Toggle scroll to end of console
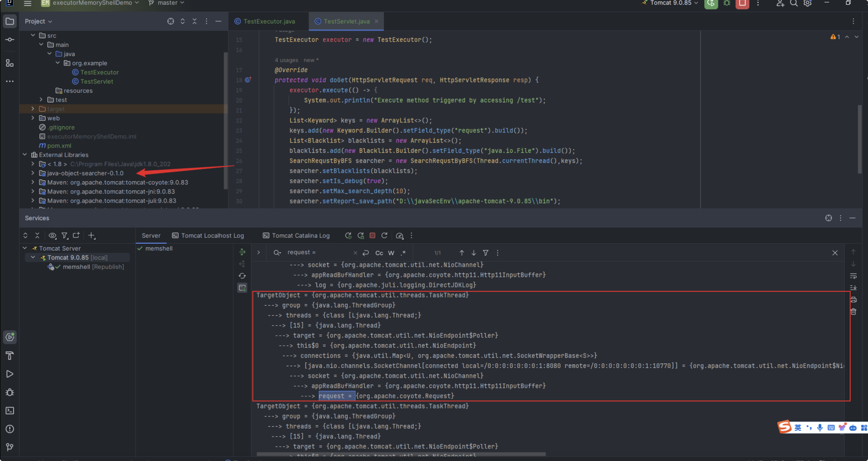Image resolution: width=868 pixels, height=461 pixels. (853, 288)
